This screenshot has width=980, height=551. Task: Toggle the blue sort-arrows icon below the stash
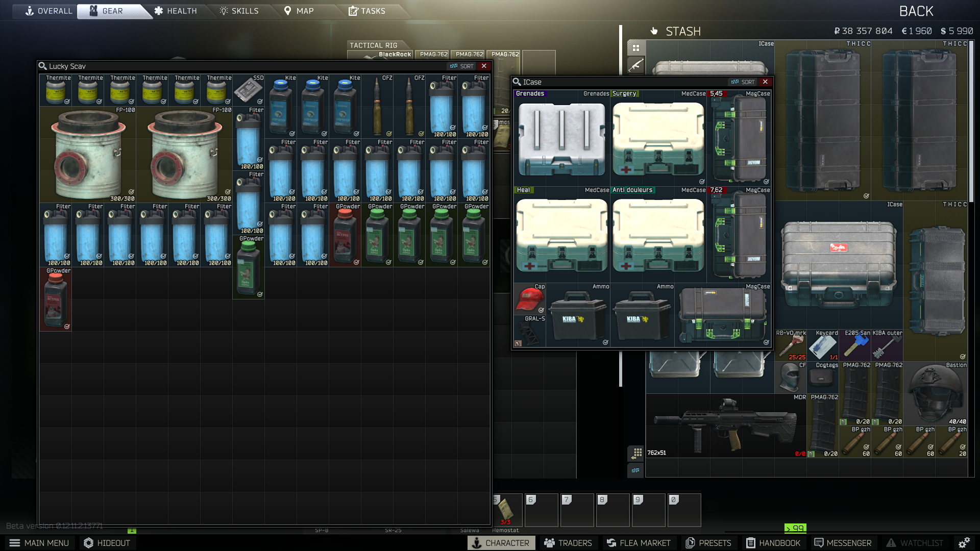click(635, 471)
